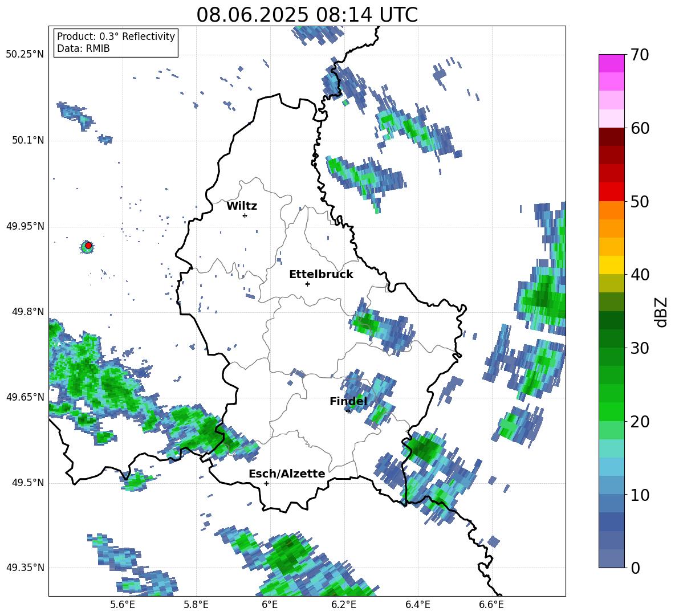The width and height of the screenshot is (675, 616).
Task: Click the Ettelbruck location cross marker
Action: [x=307, y=284]
